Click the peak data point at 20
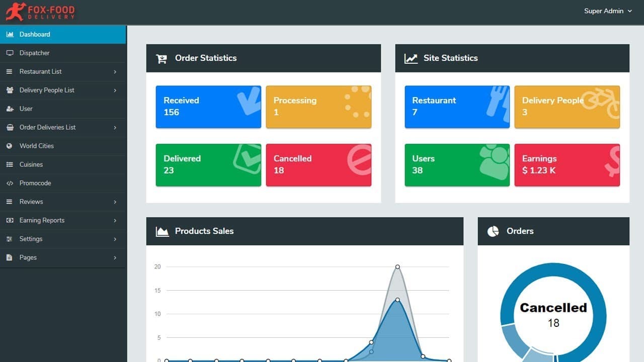The image size is (644, 362). [x=397, y=266]
